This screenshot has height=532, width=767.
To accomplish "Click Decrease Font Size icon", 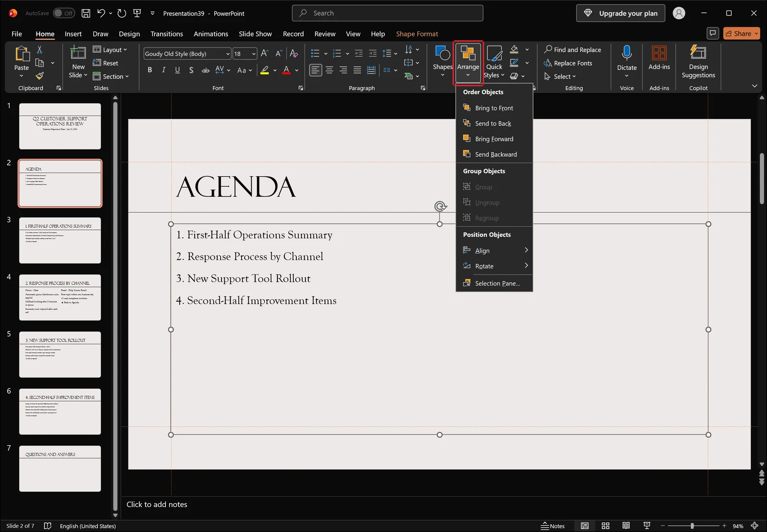I will [279, 54].
